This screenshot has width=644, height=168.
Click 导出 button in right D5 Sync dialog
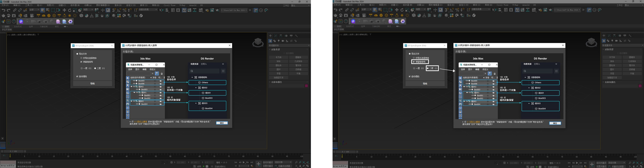(x=425, y=84)
